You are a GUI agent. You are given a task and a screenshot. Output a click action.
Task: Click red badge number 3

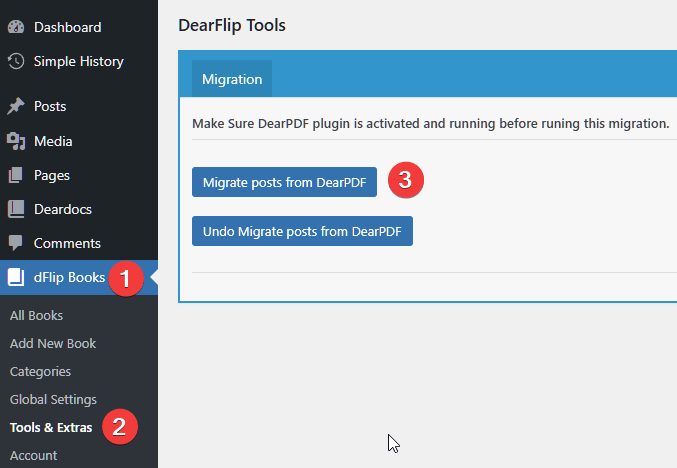coord(405,181)
